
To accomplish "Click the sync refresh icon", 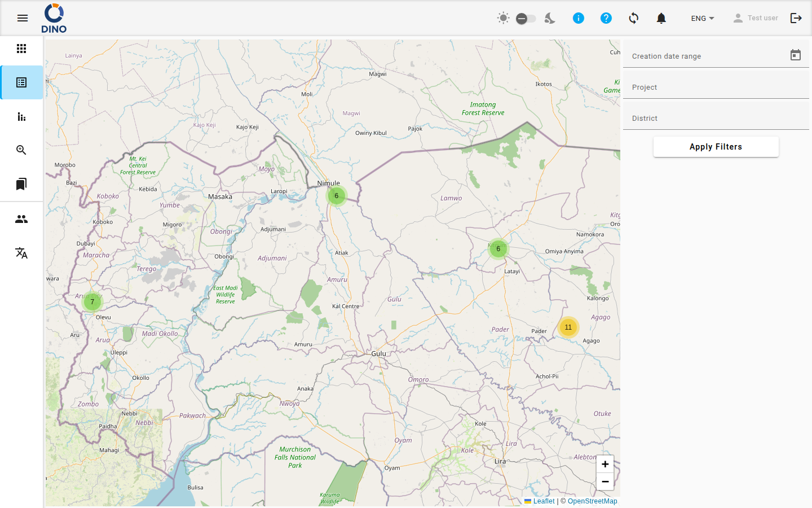I will coord(634,18).
